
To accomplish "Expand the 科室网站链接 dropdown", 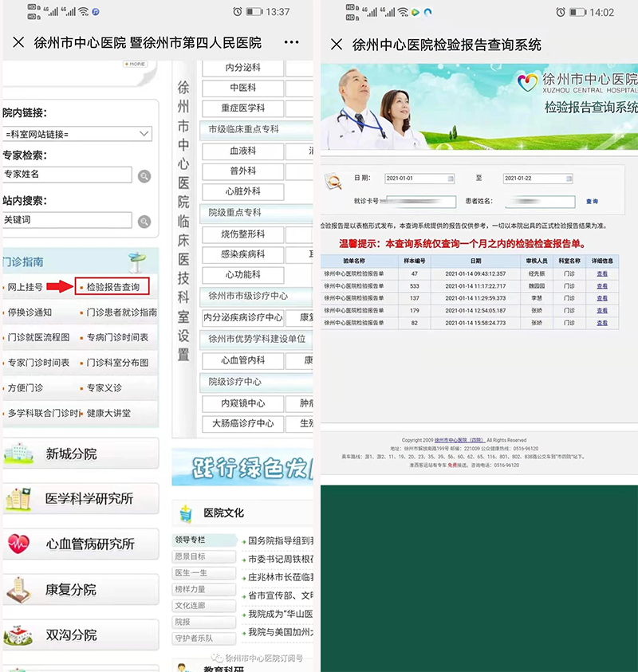I will (144, 134).
